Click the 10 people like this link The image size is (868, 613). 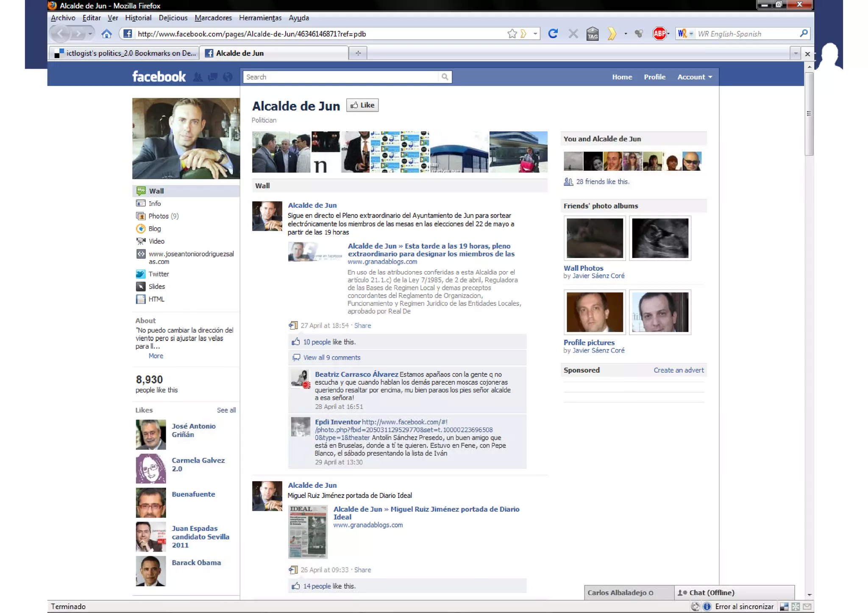317,342
